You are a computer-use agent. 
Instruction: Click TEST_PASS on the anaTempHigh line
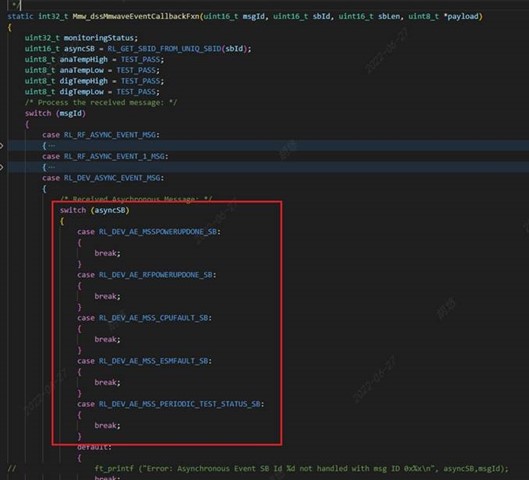(140, 59)
